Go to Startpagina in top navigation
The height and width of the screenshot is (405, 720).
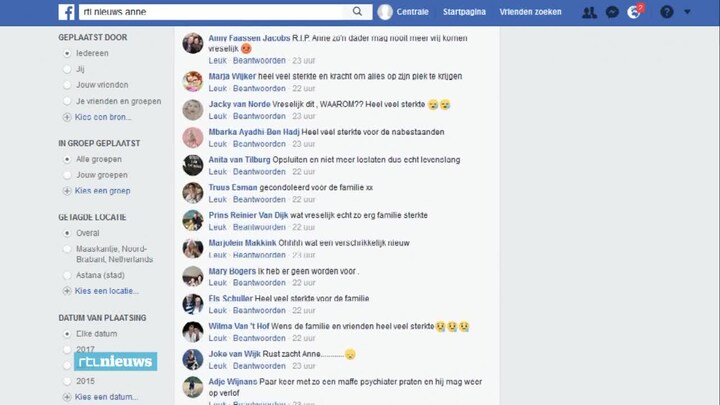click(464, 12)
